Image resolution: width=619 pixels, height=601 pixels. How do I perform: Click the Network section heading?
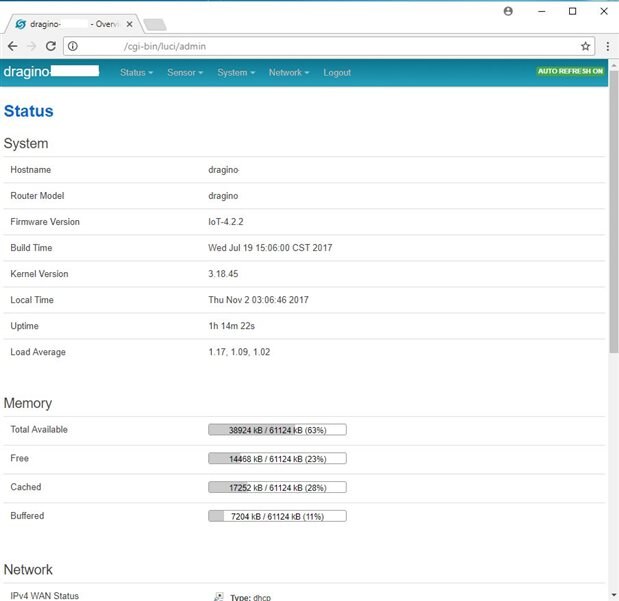(28, 570)
